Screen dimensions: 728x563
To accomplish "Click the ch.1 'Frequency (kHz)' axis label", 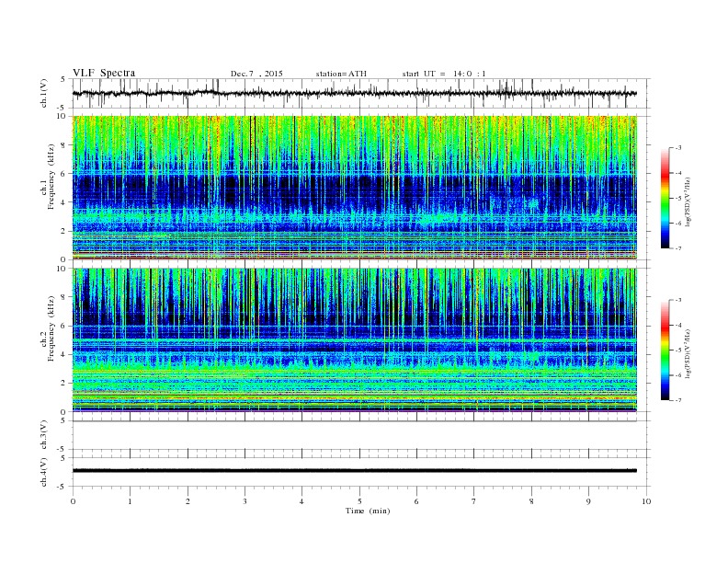I will (51, 176).
